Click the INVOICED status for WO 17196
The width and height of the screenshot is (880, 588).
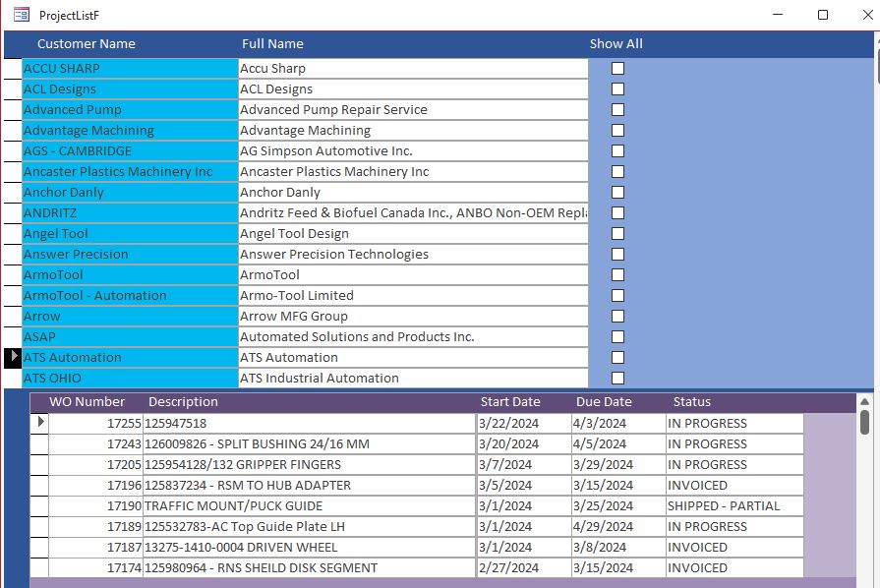tap(734, 486)
